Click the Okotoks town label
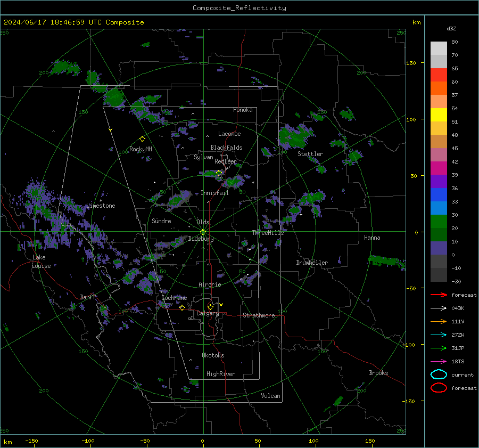479x448 pixels. click(x=213, y=355)
